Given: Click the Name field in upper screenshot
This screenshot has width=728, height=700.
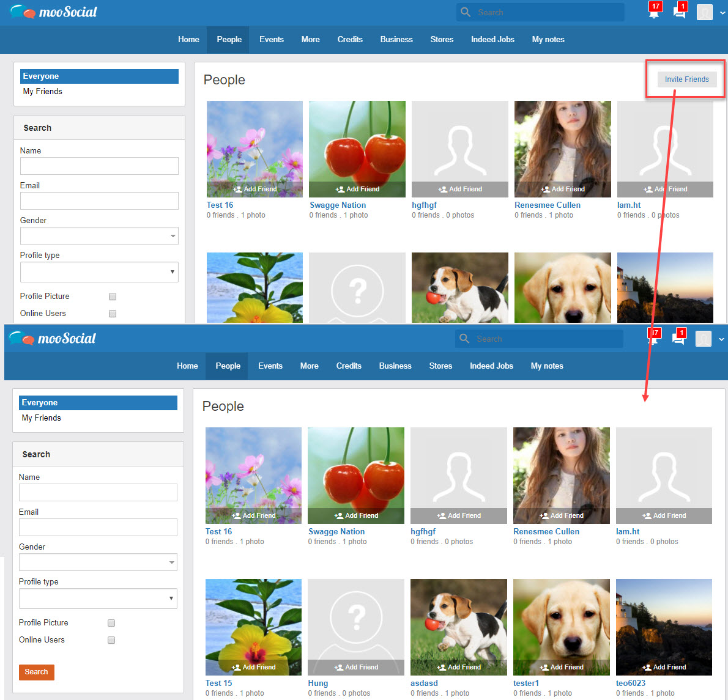Looking at the screenshot, I should [x=99, y=166].
